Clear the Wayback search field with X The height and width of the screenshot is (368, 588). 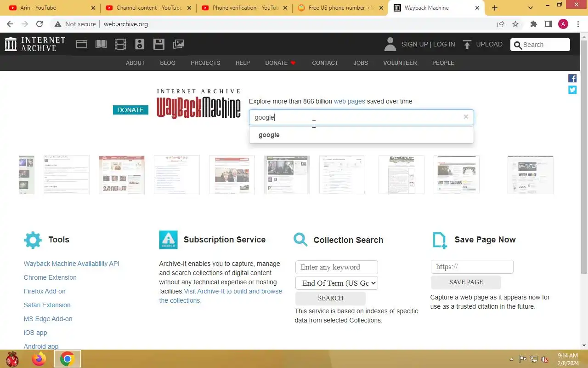point(466,117)
